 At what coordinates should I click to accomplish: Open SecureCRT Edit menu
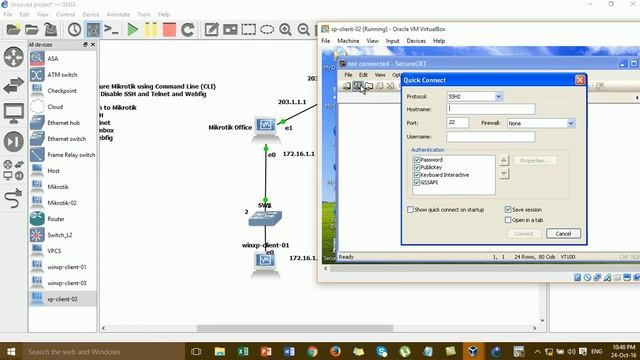pos(363,75)
